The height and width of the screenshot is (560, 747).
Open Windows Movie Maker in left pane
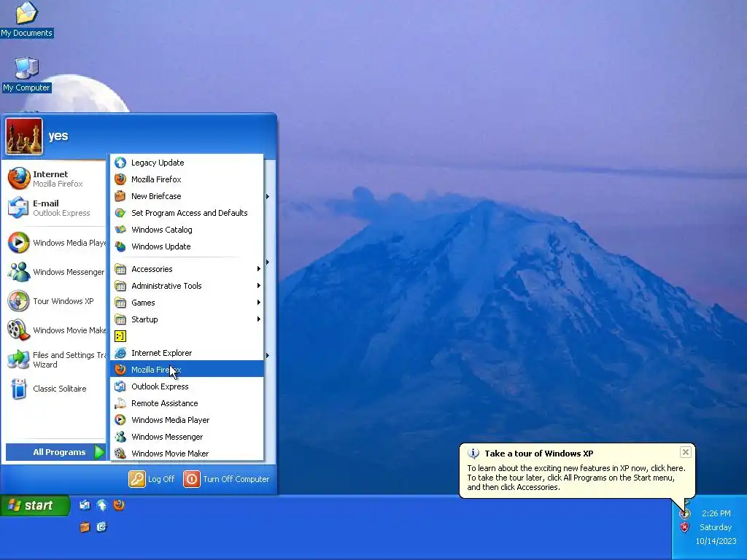55,330
